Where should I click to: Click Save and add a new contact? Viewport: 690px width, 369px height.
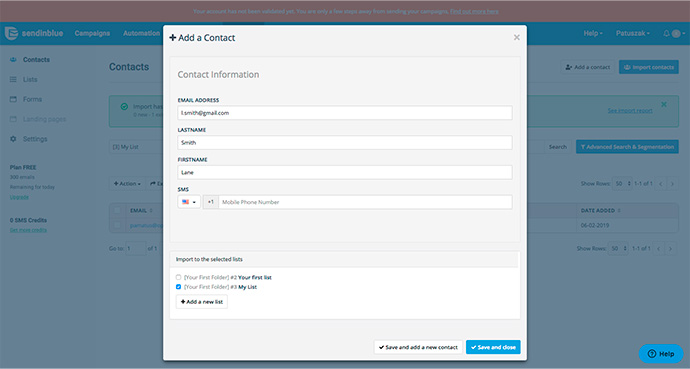coord(418,347)
